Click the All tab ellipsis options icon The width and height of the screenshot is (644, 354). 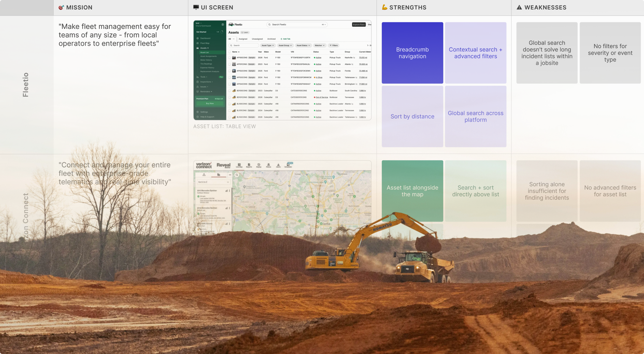234,39
